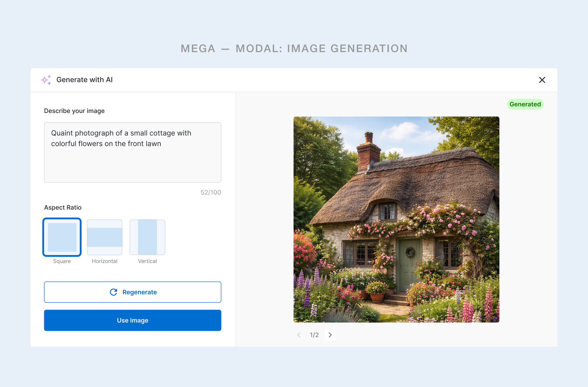This screenshot has width=588, height=387.
Task: Click the Horizontal text label
Action: (104, 261)
